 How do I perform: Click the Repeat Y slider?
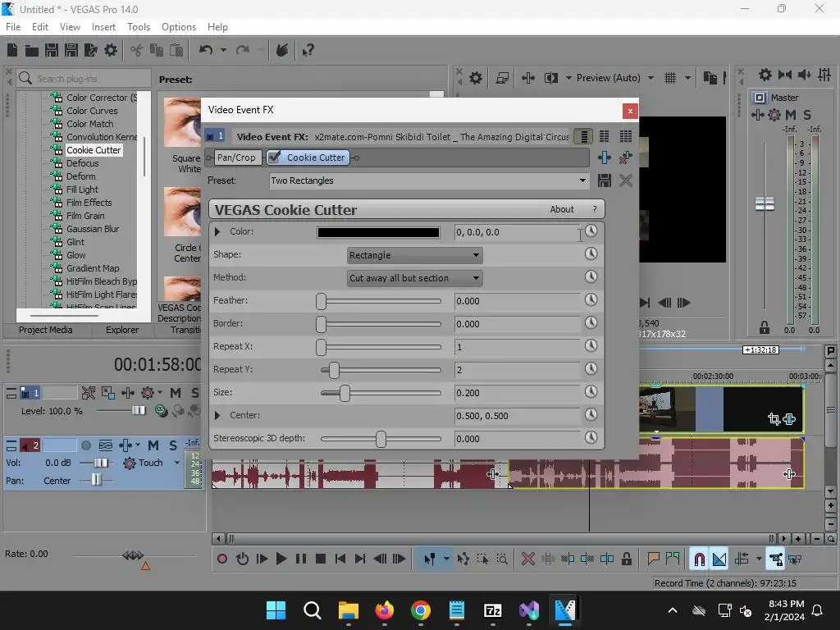[381, 370]
